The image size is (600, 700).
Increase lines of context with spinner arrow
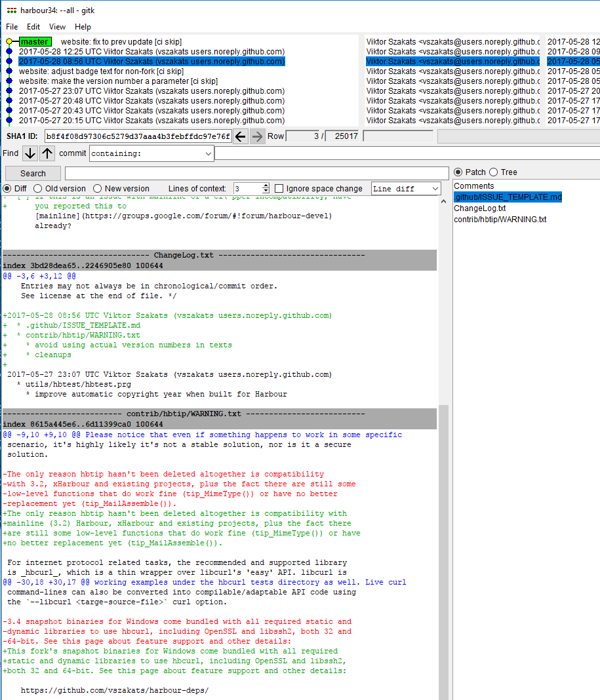coord(265,185)
